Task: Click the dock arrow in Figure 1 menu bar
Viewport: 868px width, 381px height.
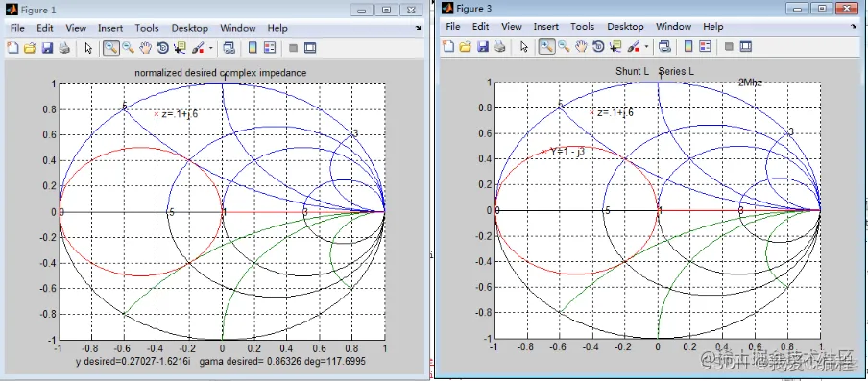Action: point(419,27)
